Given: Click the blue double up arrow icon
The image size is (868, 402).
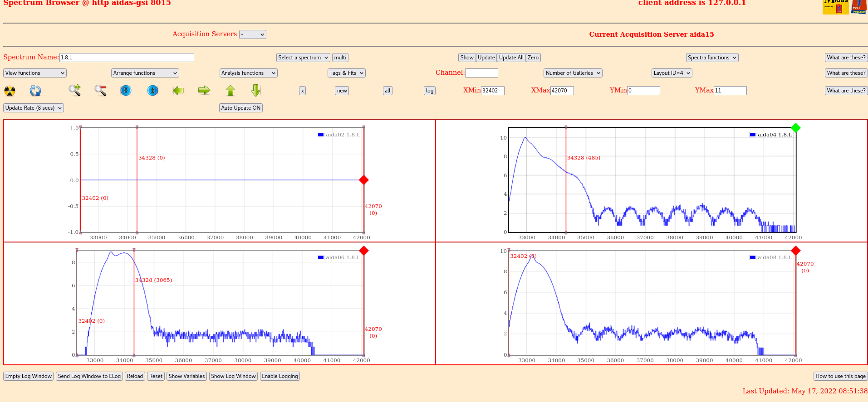Looking at the screenshot, I should click(153, 91).
